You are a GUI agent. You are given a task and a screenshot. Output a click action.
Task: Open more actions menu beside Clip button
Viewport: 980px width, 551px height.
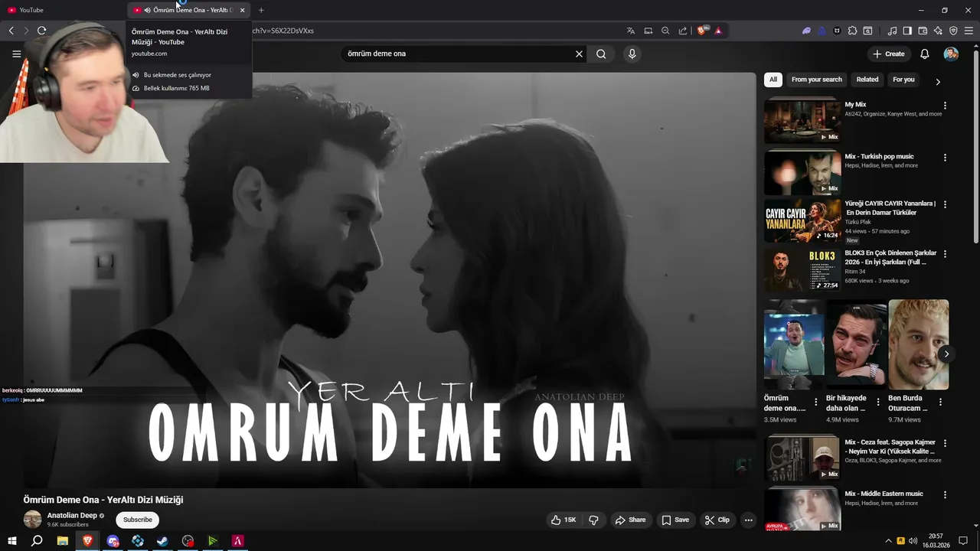[748, 520]
